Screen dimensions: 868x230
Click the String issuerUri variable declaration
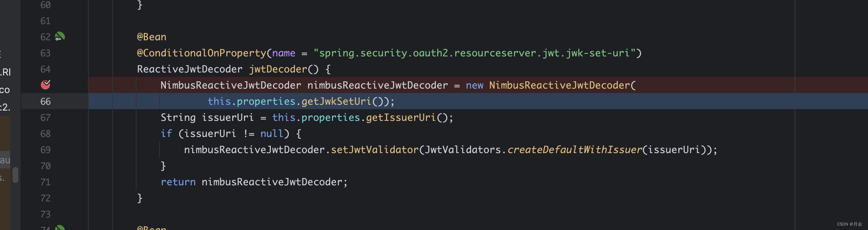click(x=227, y=118)
